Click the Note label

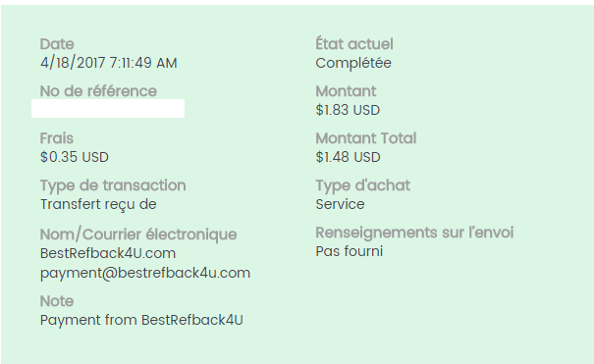57,301
